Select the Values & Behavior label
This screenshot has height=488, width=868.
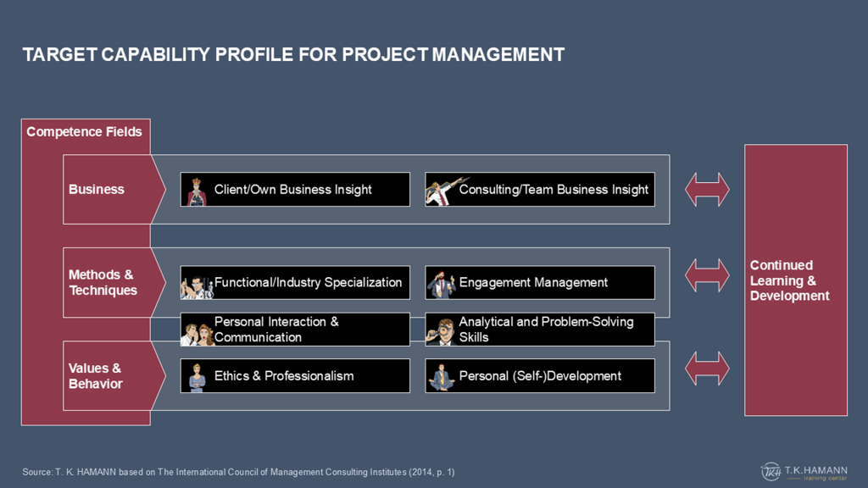pyautogui.click(x=96, y=376)
